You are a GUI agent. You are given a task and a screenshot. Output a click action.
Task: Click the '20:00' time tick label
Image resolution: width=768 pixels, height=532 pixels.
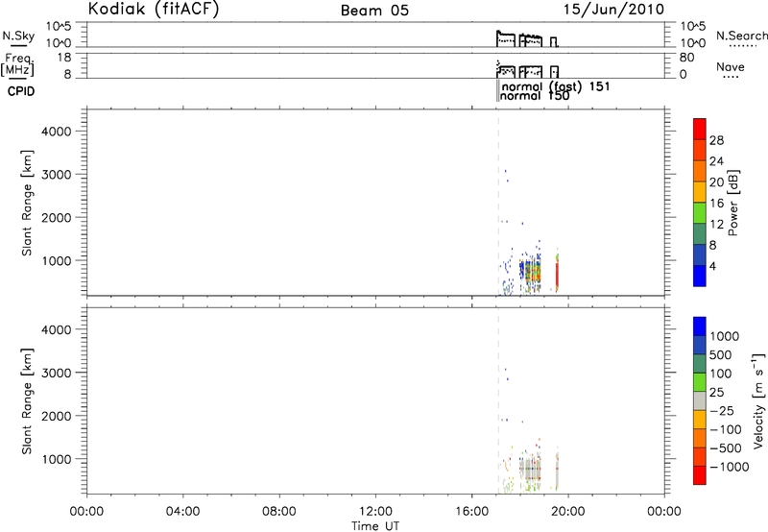tap(568, 512)
